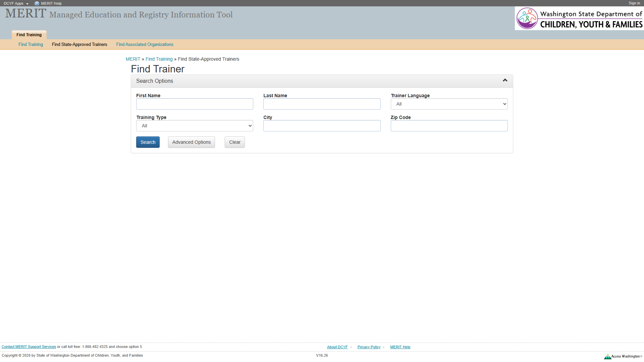Image resolution: width=644 pixels, height=362 pixels.
Task: Open the DCYF Apps dropdown
Action: coord(15,3)
